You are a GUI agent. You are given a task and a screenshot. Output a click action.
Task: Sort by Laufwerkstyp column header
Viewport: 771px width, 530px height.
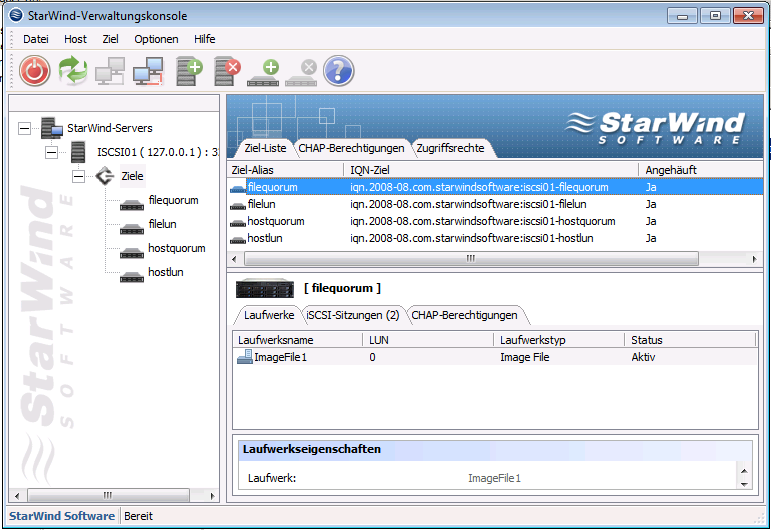pyautogui.click(x=560, y=340)
